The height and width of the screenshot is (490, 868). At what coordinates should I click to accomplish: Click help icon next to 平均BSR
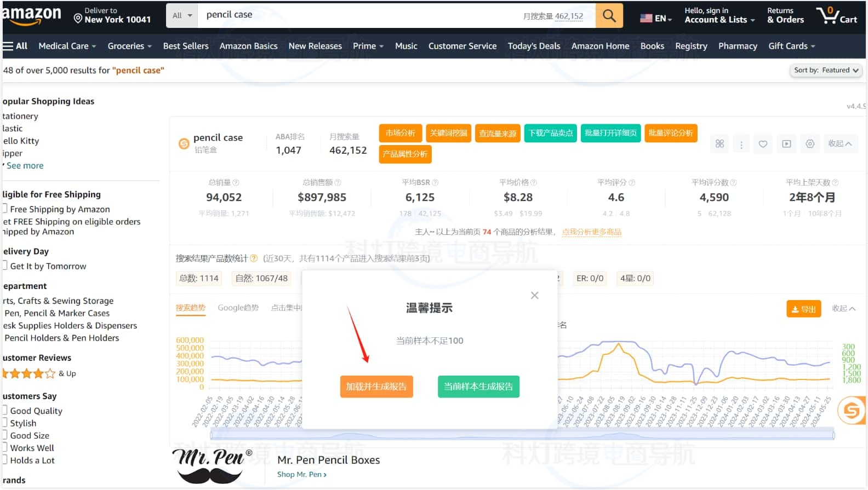tap(435, 182)
